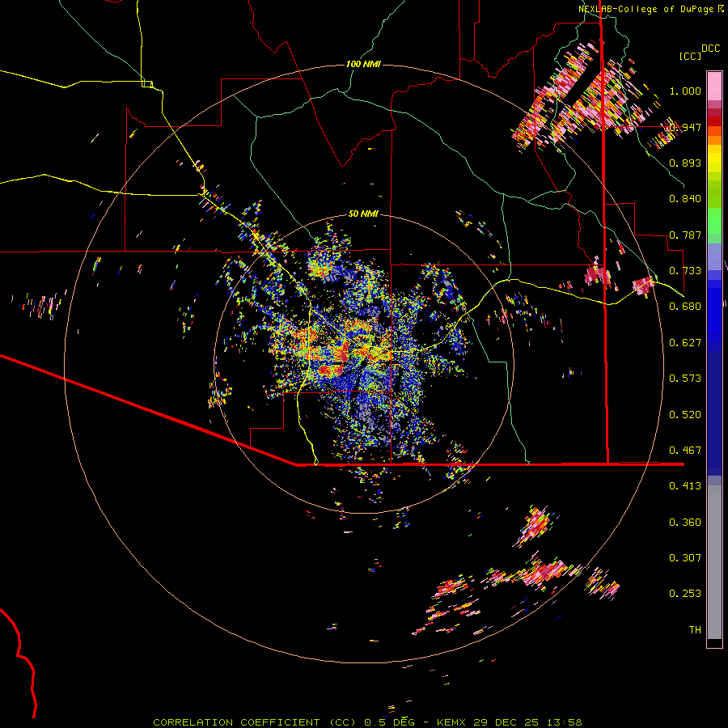The height and width of the screenshot is (728, 728).
Task: Click the [CC] units label
Action: (x=691, y=56)
